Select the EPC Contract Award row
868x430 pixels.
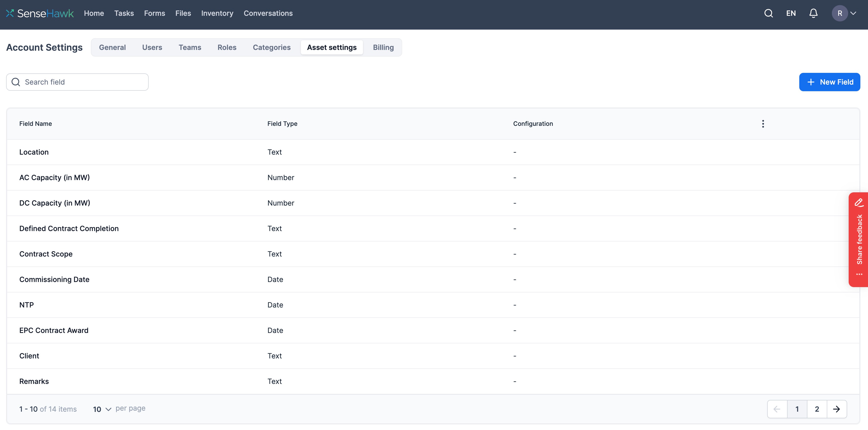coord(433,330)
